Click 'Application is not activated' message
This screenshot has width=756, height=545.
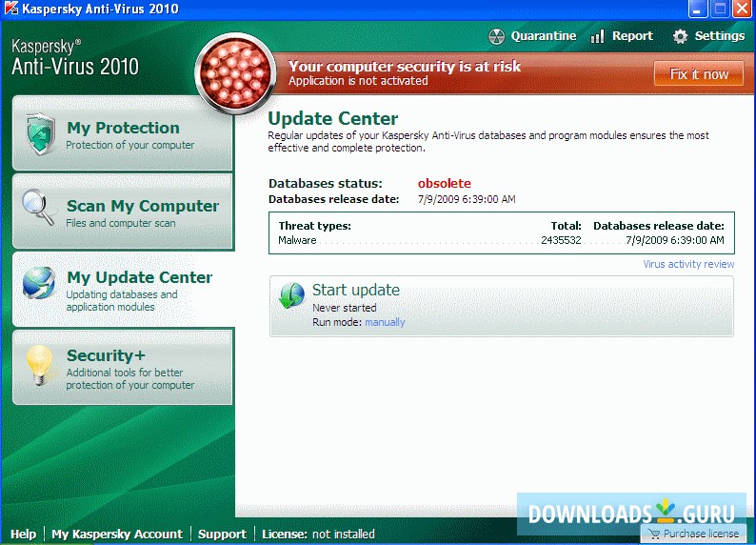point(358,81)
